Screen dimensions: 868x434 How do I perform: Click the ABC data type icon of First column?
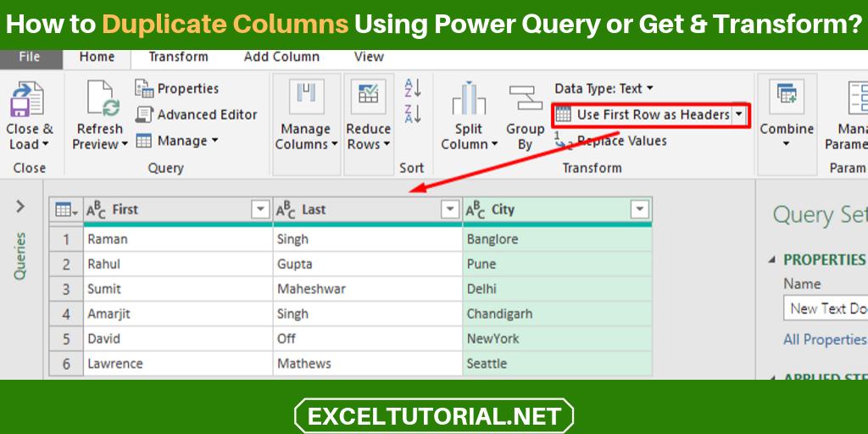point(96,210)
